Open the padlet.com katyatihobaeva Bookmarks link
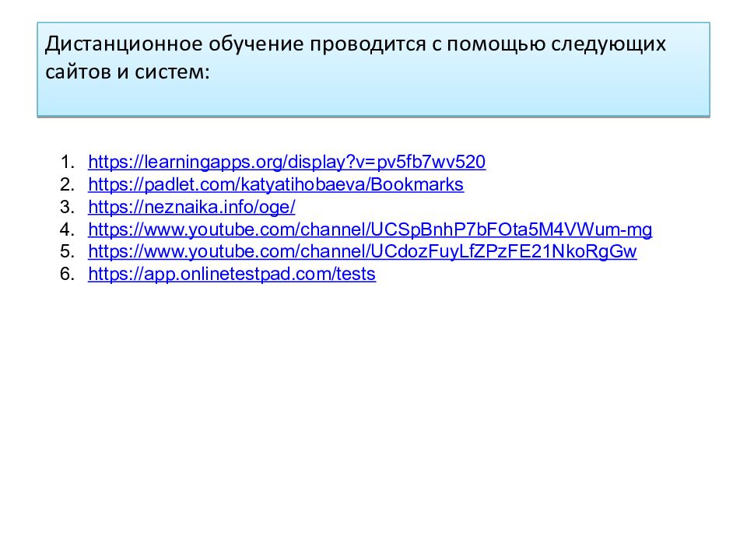This screenshot has width=747, height=560. click(x=275, y=185)
